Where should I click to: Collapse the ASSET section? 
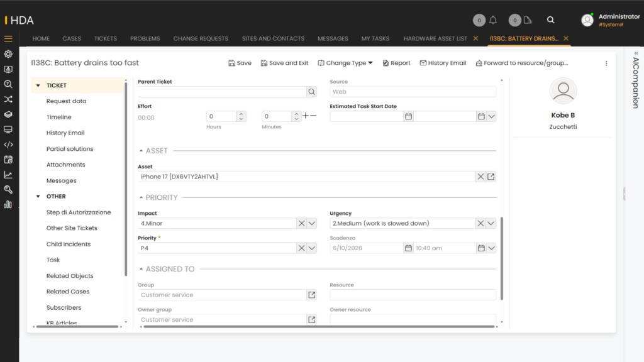click(x=141, y=151)
